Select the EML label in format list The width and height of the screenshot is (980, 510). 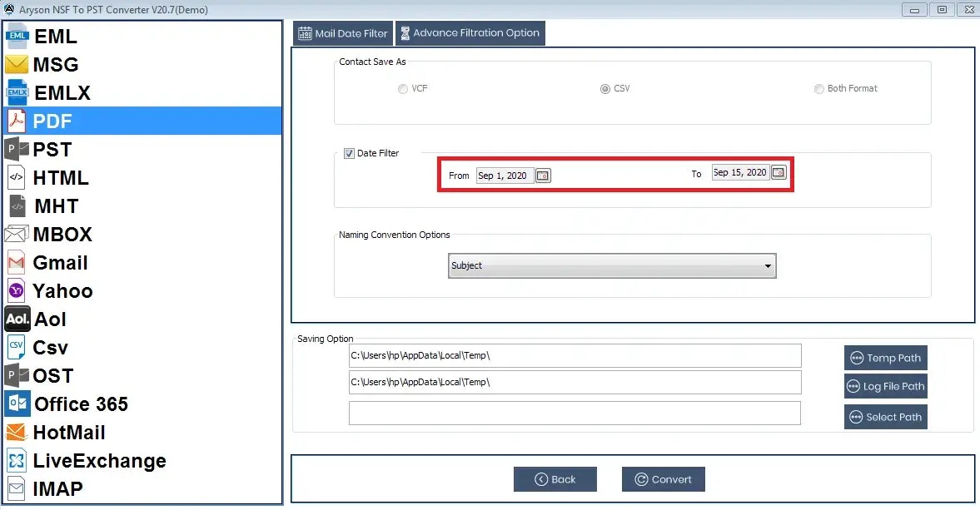point(56,37)
